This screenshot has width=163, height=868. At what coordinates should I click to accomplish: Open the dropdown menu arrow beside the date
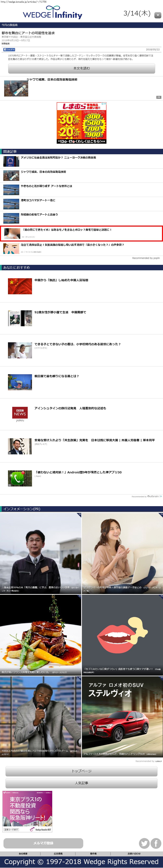point(158,15)
